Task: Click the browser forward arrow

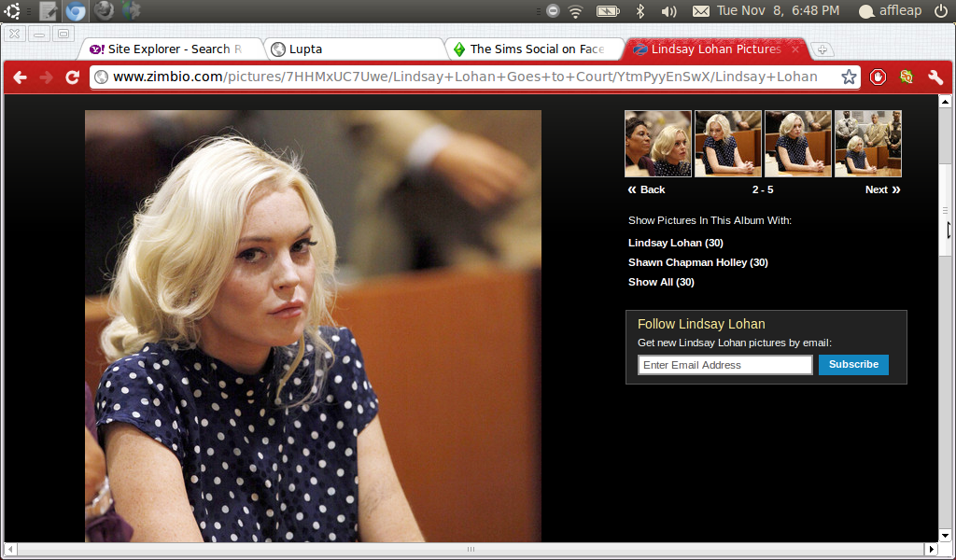Action: tap(46, 77)
